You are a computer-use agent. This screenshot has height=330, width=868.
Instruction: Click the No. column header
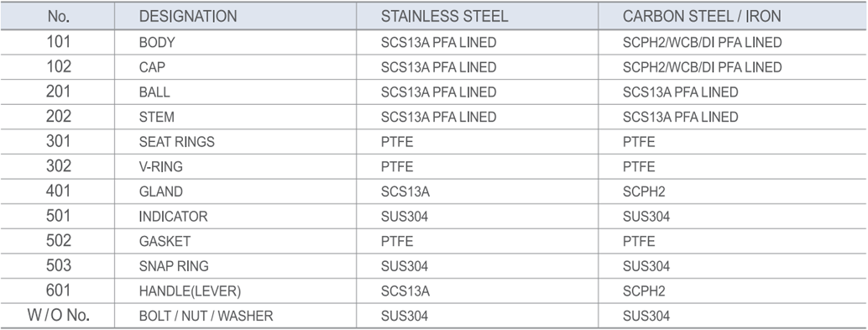click(59, 17)
